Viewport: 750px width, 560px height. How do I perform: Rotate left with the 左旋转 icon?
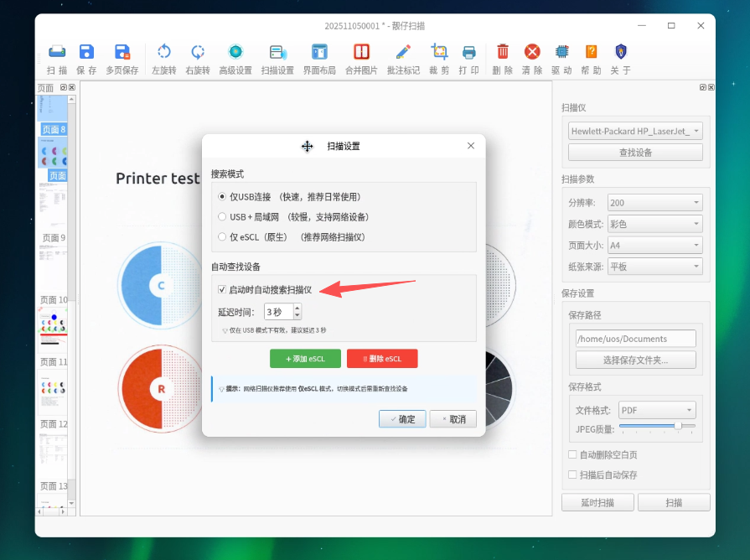point(164,52)
